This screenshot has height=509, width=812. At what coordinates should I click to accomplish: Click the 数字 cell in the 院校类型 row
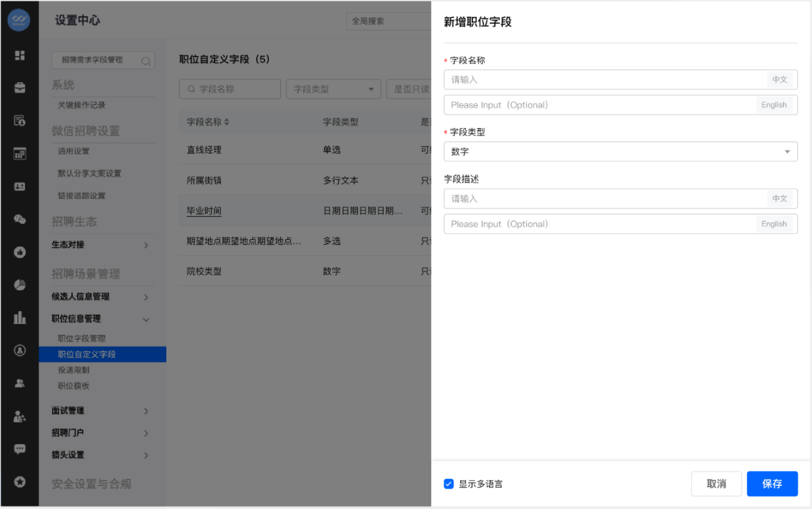[332, 272]
